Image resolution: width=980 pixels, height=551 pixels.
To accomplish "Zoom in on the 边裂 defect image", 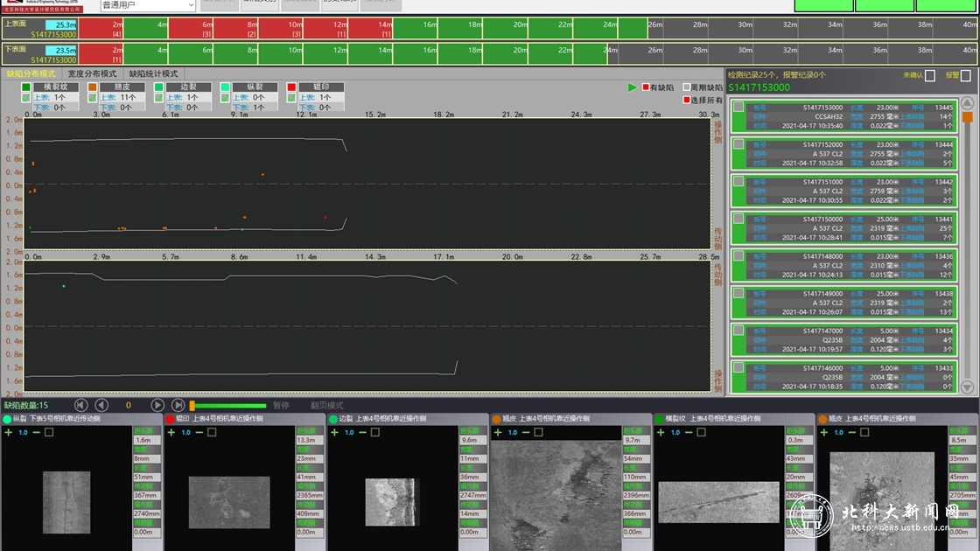I will click(334, 432).
